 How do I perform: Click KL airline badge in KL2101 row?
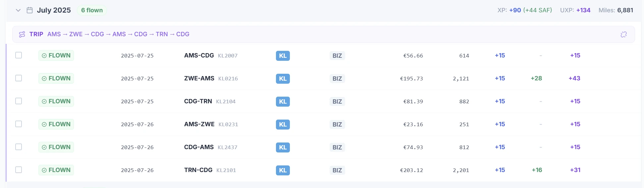[x=283, y=170]
